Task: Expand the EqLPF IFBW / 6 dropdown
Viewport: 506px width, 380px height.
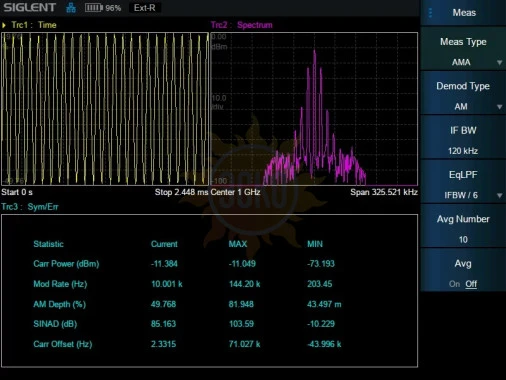Action: click(x=463, y=182)
